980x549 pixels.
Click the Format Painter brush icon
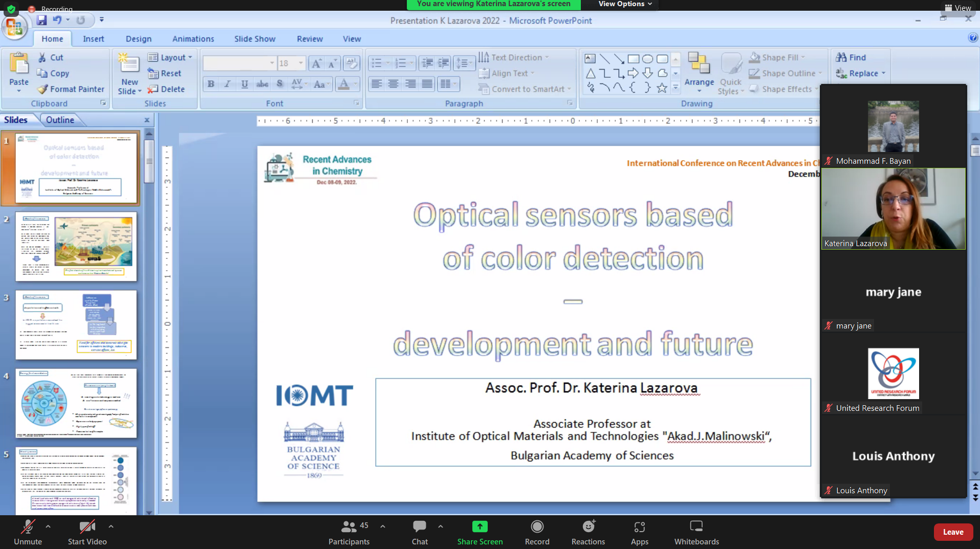[x=43, y=89]
